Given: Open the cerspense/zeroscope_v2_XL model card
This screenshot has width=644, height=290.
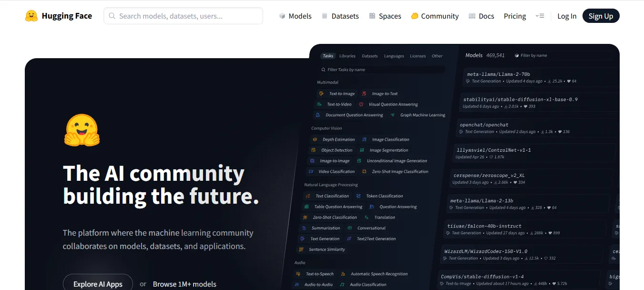Looking at the screenshot, I should tap(532, 178).
